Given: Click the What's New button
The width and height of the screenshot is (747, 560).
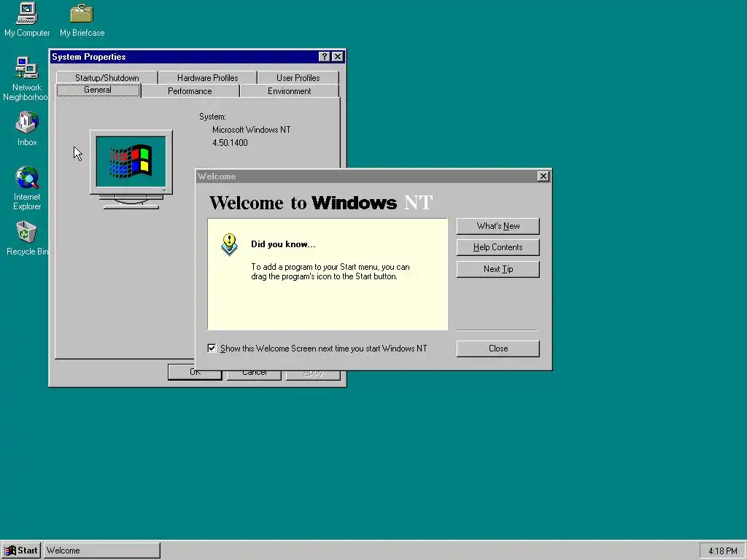Looking at the screenshot, I should [498, 226].
